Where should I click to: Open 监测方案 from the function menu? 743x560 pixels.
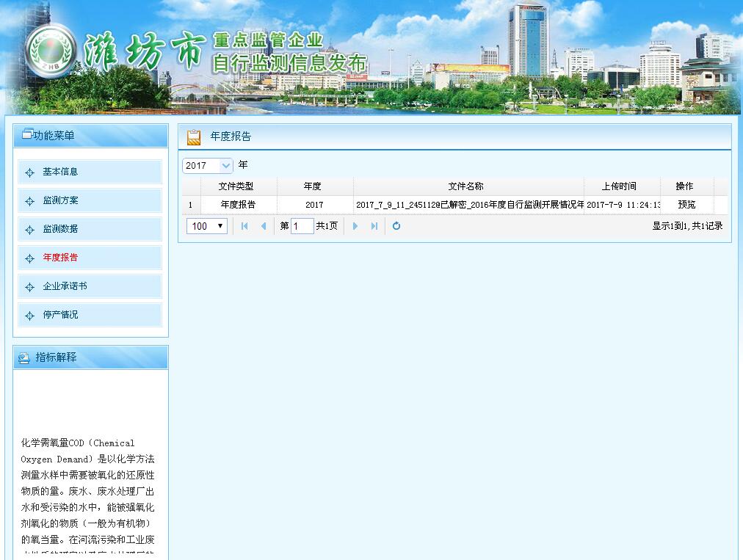[x=62, y=200]
